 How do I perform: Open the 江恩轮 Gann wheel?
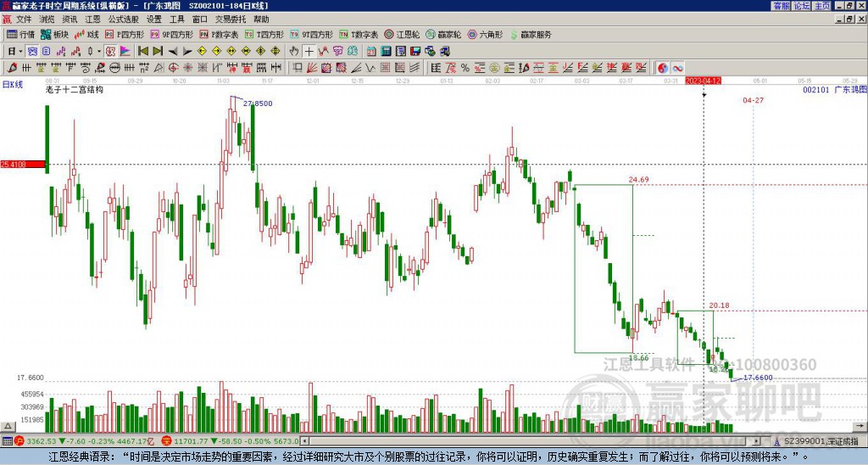pos(400,34)
